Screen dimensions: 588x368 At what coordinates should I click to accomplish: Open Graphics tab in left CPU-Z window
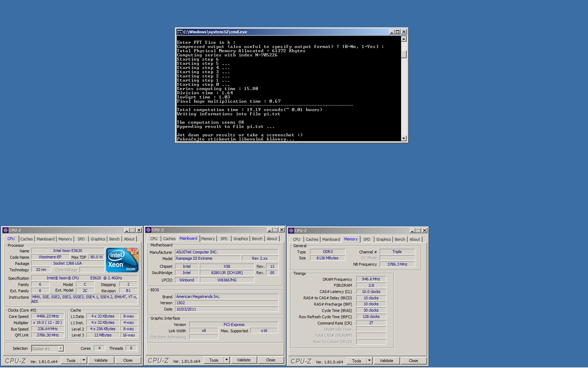point(98,239)
